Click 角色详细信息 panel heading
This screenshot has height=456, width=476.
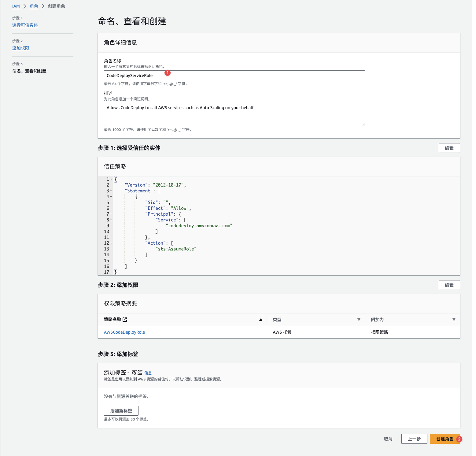point(120,43)
